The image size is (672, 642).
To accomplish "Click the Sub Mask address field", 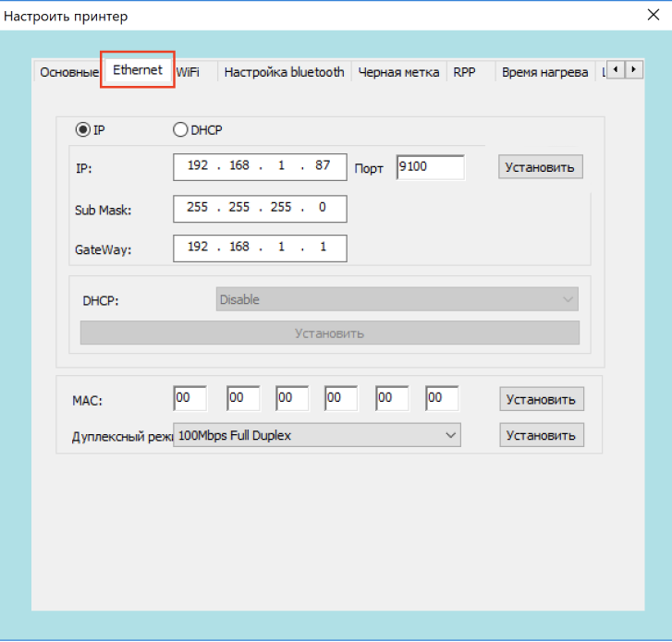I will (x=260, y=209).
